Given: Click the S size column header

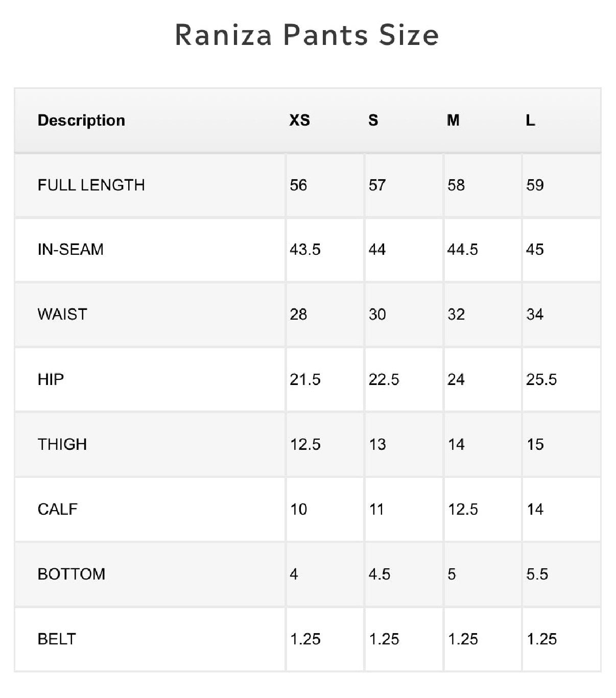Looking at the screenshot, I should click(x=373, y=121).
